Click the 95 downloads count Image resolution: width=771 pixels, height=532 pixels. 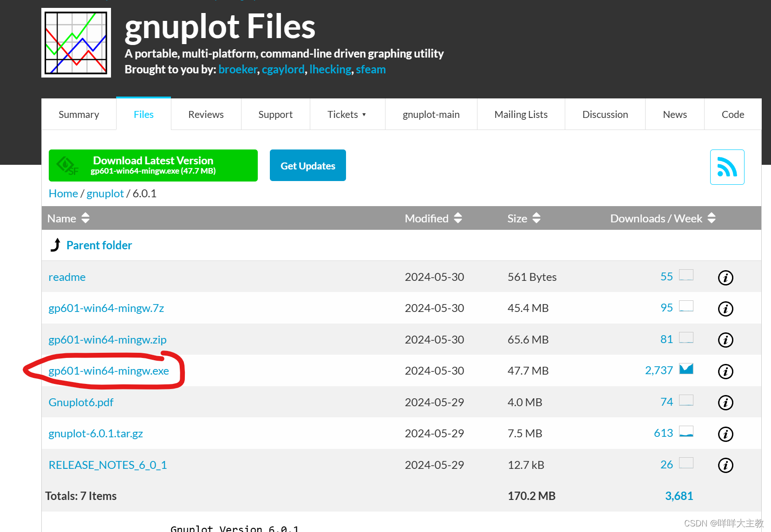point(666,307)
